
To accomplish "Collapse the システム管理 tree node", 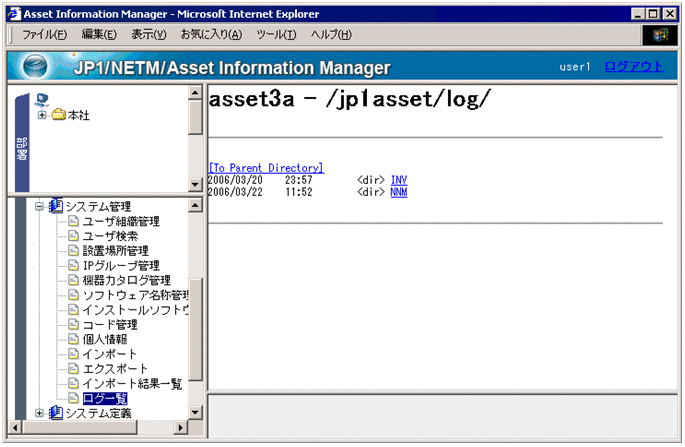I will coord(39,206).
